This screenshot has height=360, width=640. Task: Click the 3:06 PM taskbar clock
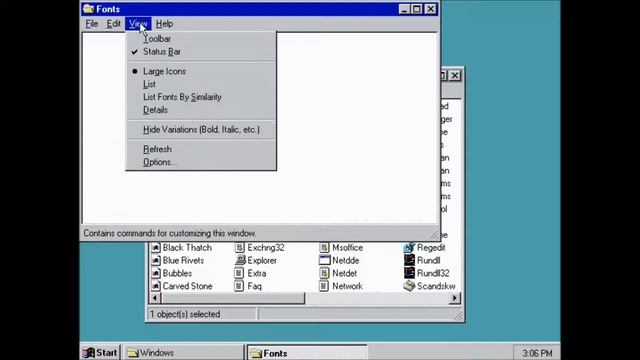tap(537, 353)
